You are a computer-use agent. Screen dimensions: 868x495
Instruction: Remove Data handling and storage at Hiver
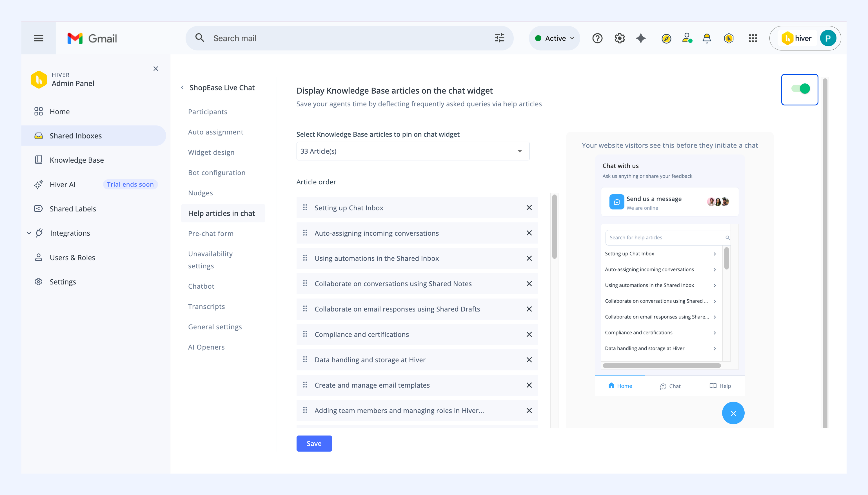529,360
